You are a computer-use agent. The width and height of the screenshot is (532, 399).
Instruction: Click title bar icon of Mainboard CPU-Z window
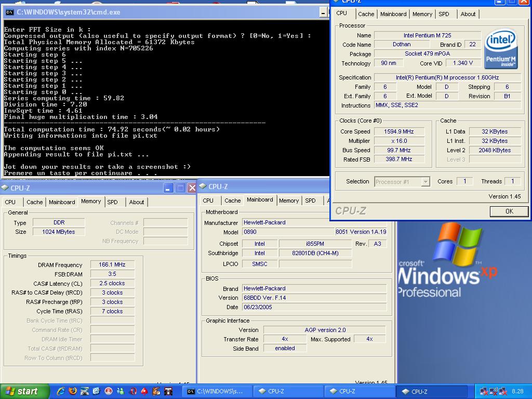(203, 187)
